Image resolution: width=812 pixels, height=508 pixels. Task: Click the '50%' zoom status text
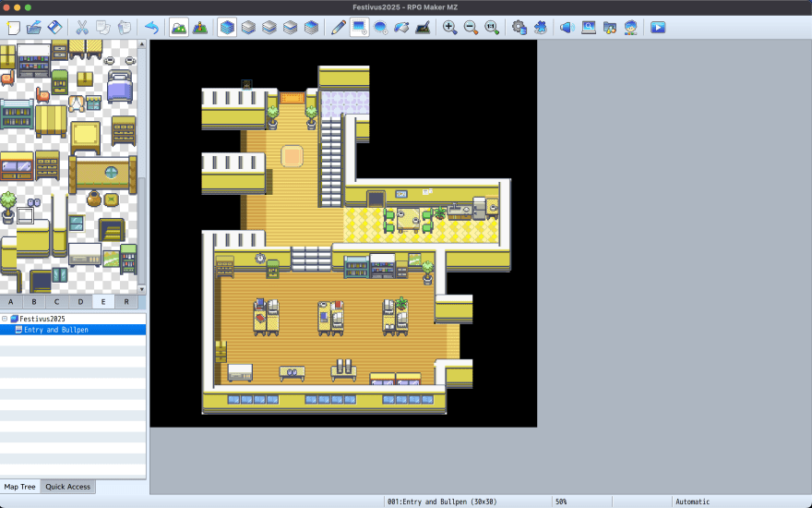(x=561, y=502)
